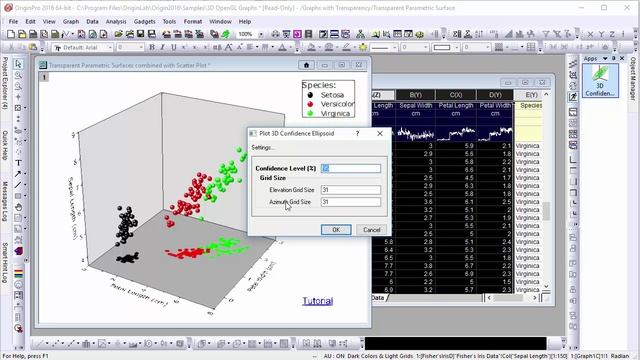
Task: Click the Add Filter funnel icon
Action: point(546,34)
